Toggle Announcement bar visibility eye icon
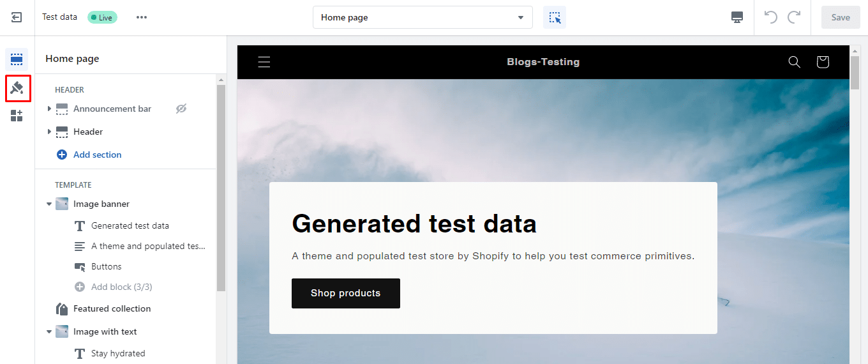The image size is (868, 364). (x=181, y=109)
